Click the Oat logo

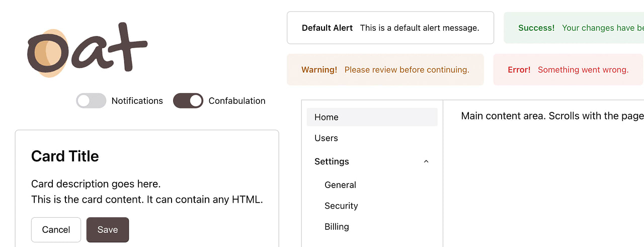tap(87, 49)
